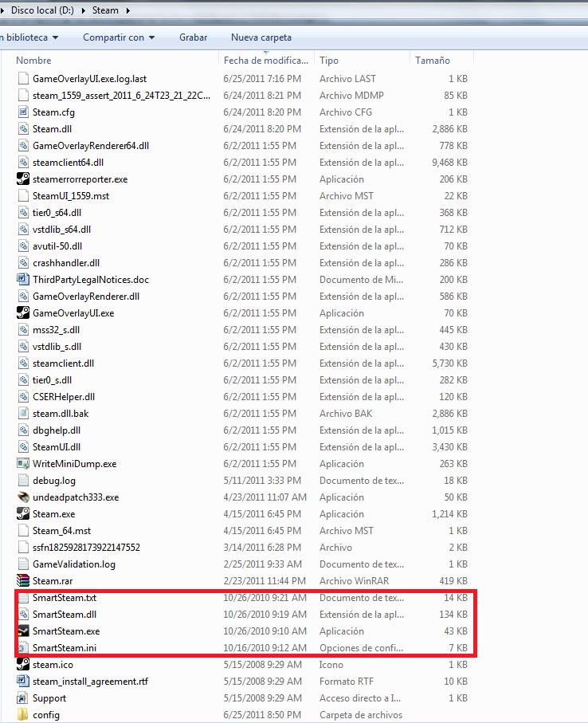Click the Archivo WinRAR type cell
The height and width of the screenshot is (723, 588).
pos(354,580)
